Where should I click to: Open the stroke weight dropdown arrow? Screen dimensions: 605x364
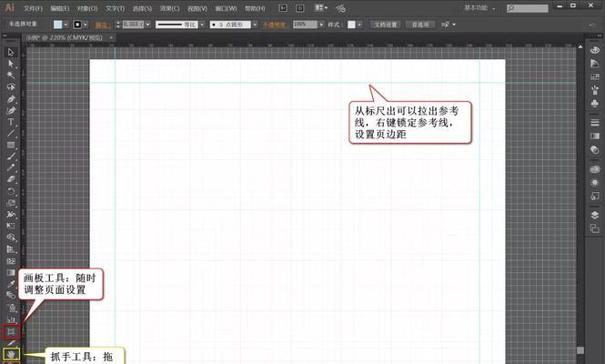tap(147, 25)
